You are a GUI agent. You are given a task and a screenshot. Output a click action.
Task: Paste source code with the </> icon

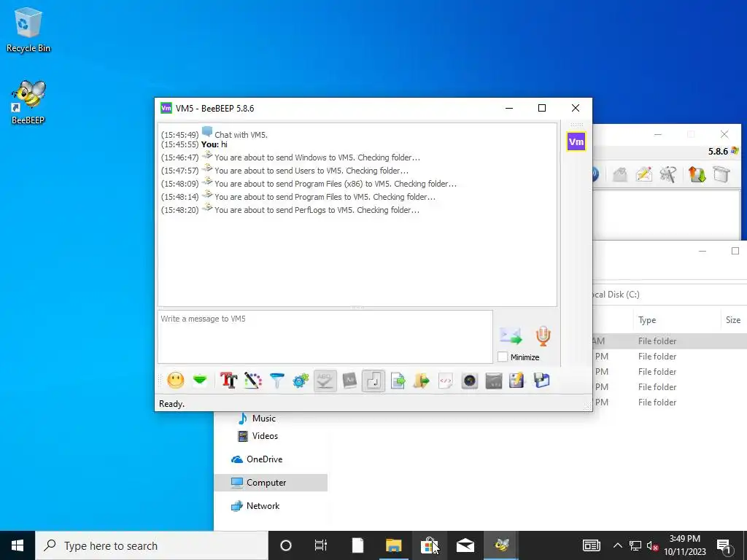tap(446, 381)
